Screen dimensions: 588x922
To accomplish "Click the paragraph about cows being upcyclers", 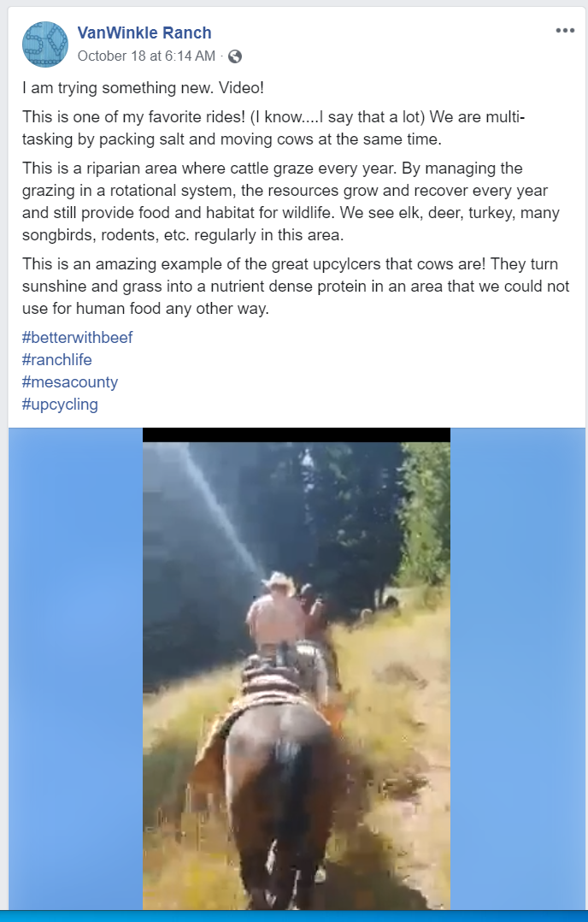I will pyautogui.click(x=296, y=287).
